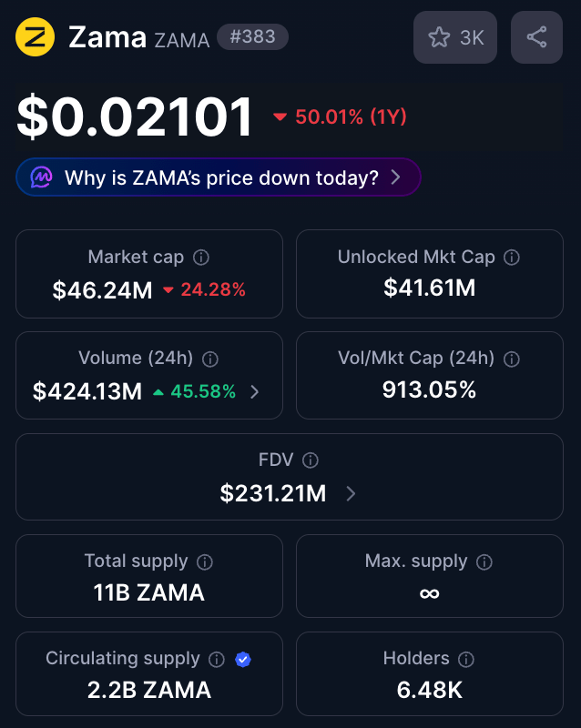Click the AI chat bubble icon
581x728 pixels.
42,177
